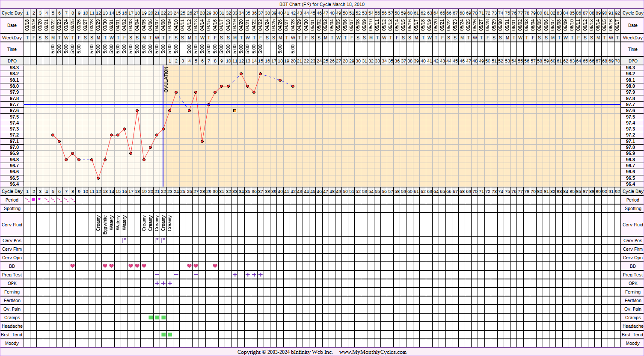Click the BD heart on cycle day 19
The height and width of the screenshot is (356, 644).
click(x=144, y=266)
